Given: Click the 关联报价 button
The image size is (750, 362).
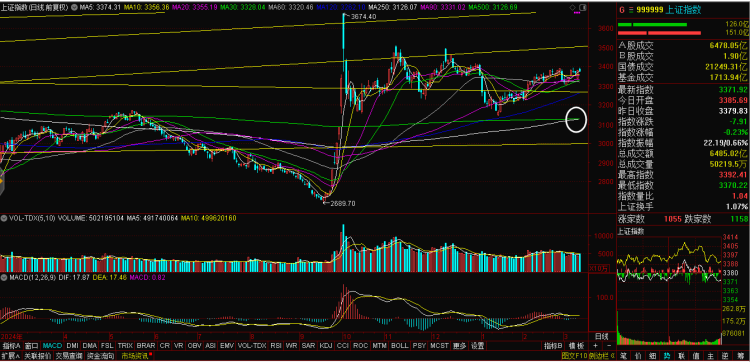Looking at the screenshot, I should coord(38,356).
